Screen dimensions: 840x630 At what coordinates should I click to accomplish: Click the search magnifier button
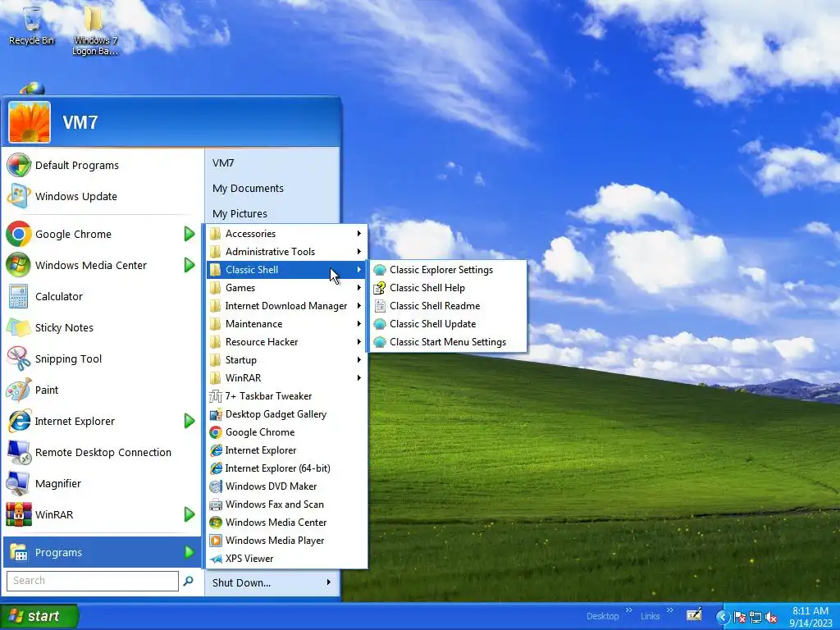(x=188, y=581)
